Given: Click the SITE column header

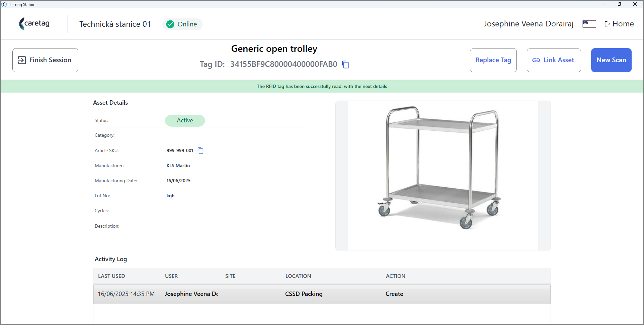Looking at the screenshot, I should point(230,276).
